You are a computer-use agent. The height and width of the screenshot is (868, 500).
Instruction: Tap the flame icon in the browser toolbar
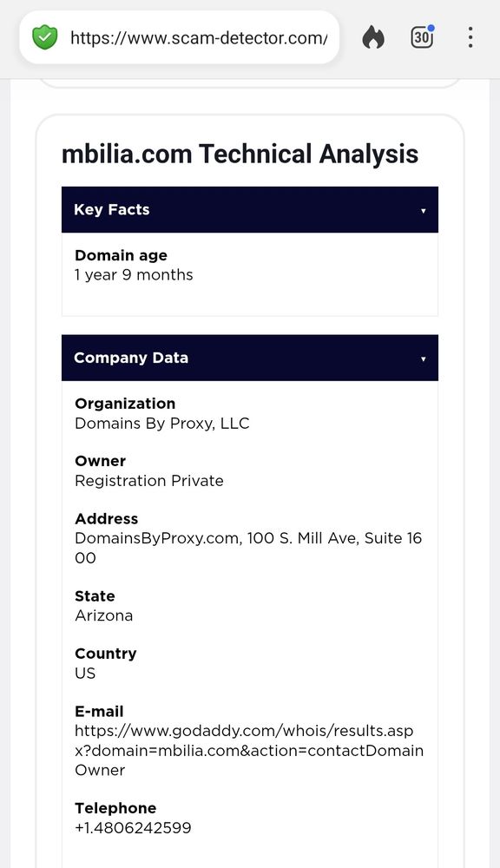[373, 37]
